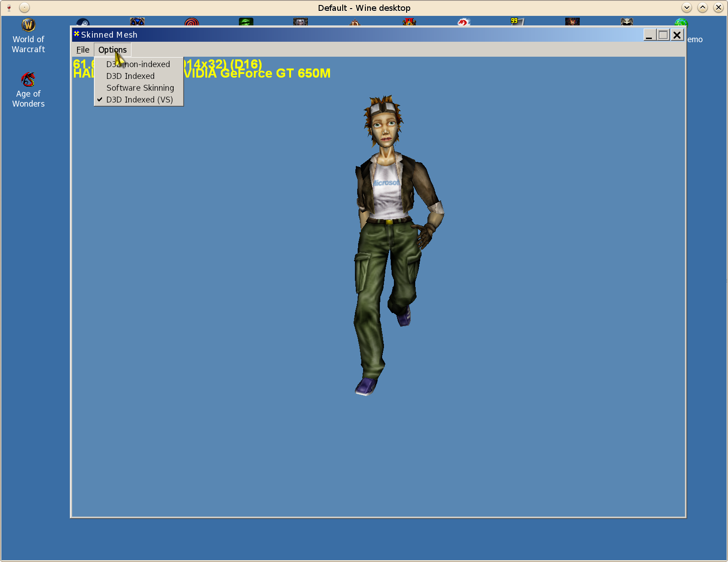Maximize the Skinned Mesh window
The width and height of the screenshot is (728, 562).
[663, 35]
